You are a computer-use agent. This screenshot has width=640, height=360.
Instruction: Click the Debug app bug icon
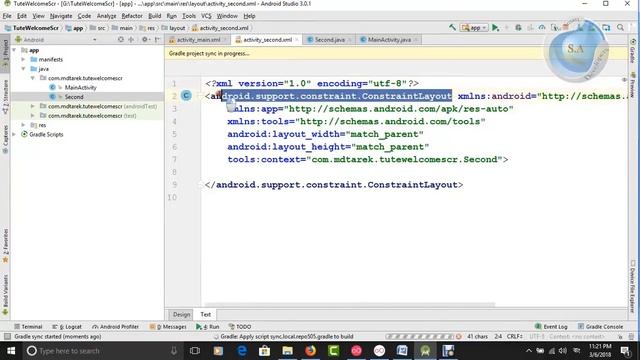(518, 28)
